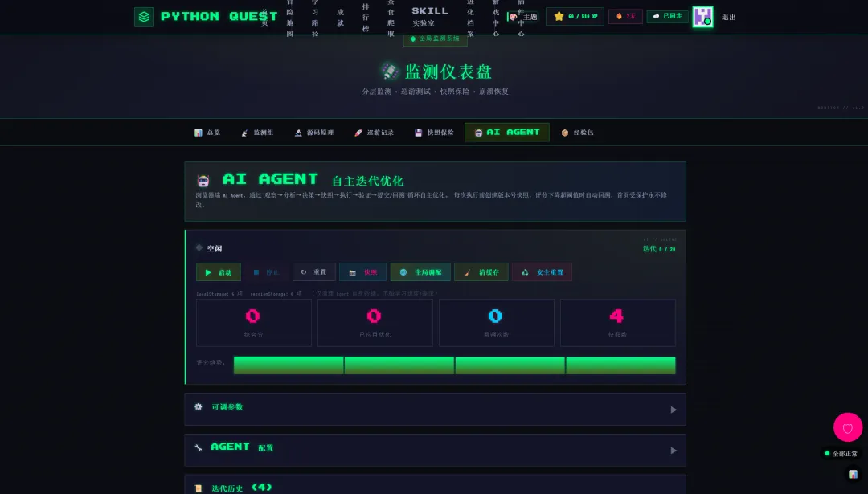Click the rocket icon next to 监测仪表盘 title

(x=390, y=71)
